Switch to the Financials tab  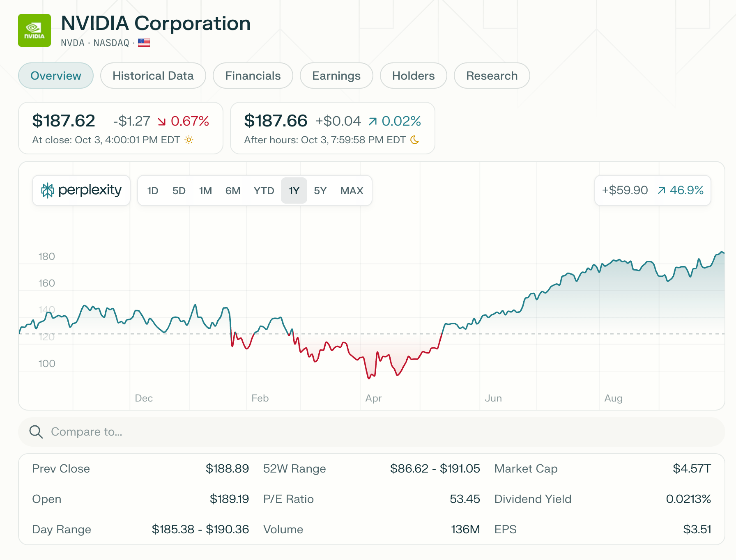pyautogui.click(x=253, y=76)
